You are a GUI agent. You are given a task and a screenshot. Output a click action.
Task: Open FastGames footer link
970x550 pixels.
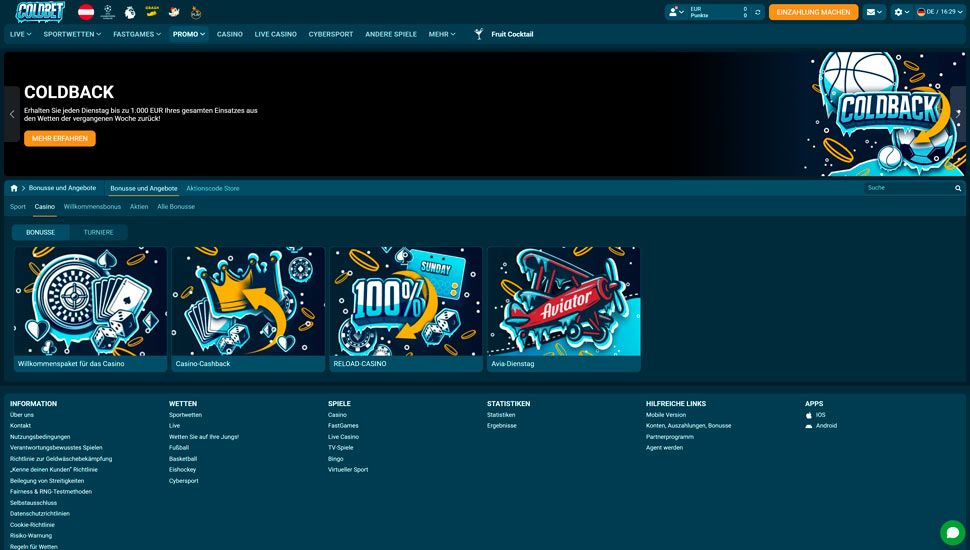point(343,426)
